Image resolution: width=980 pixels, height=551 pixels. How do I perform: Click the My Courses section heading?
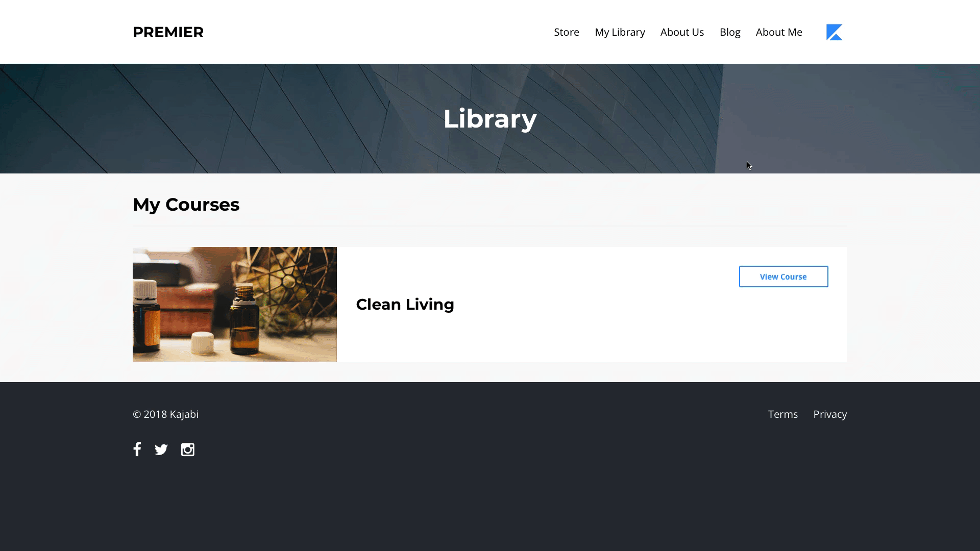point(186,205)
